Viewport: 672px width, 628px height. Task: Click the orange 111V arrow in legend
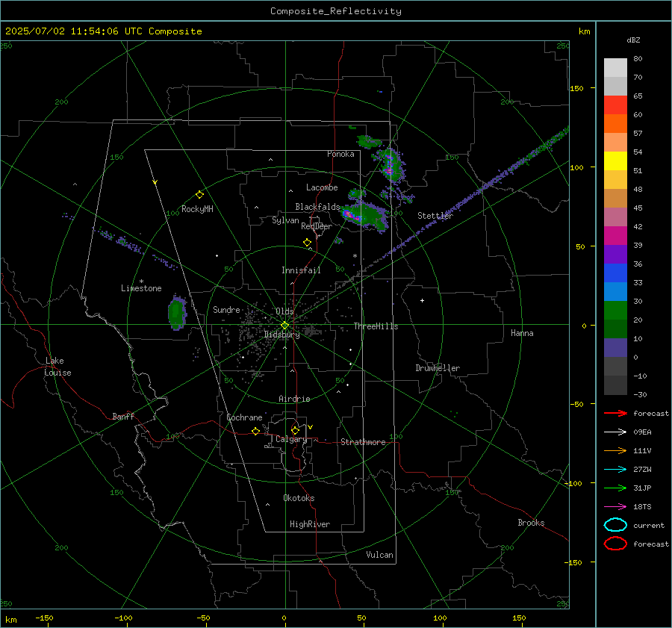[x=615, y=450]
